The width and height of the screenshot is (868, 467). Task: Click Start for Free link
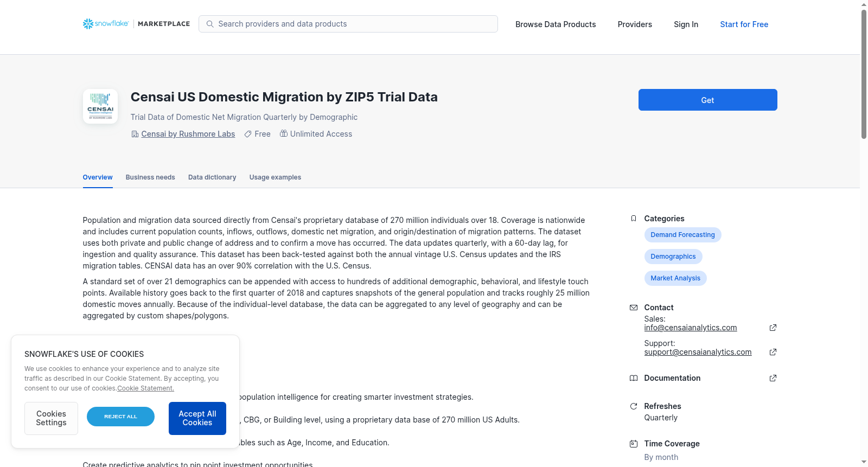point(744,24)
